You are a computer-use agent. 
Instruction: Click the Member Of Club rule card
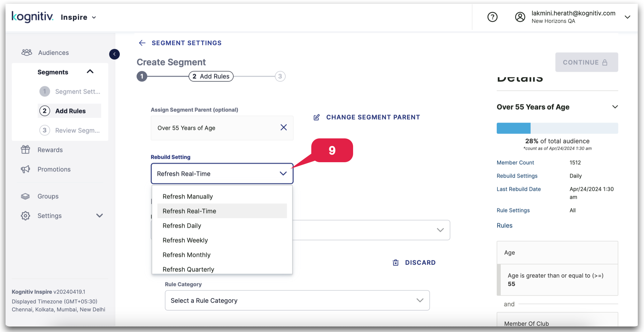pyautogui.click(x=557, y=320)
